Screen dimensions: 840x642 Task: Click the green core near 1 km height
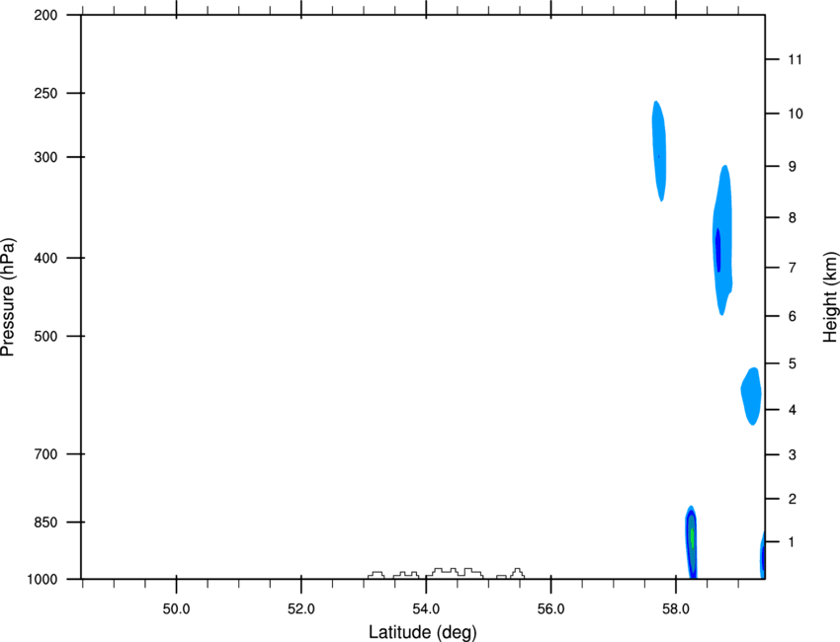(x=692, y=537)
